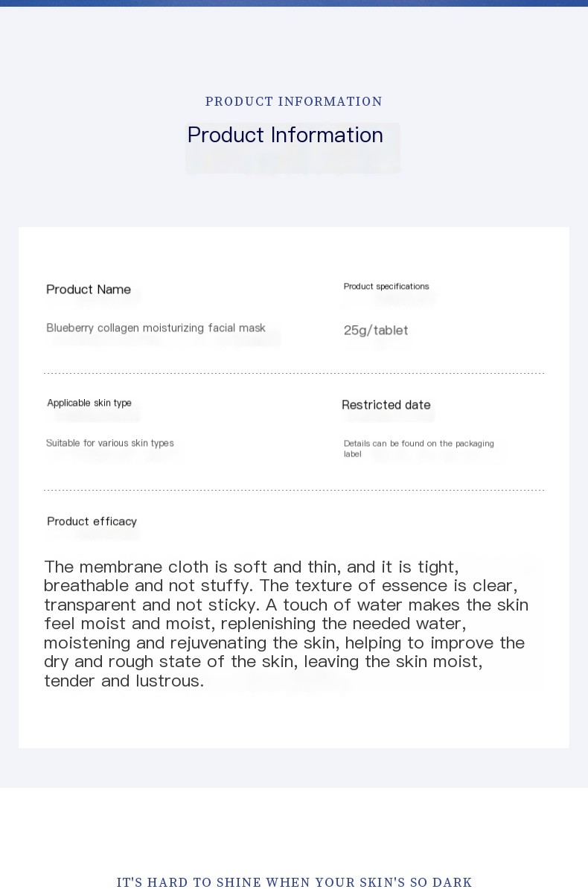Select the Product efficacy label
This screenshot has height=889, width=588.
click(92, 521)
